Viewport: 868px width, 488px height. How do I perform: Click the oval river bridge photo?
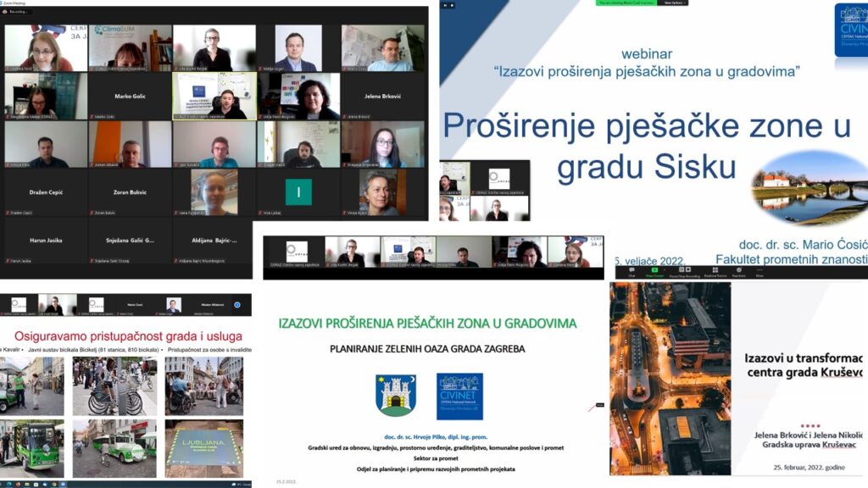810,188
